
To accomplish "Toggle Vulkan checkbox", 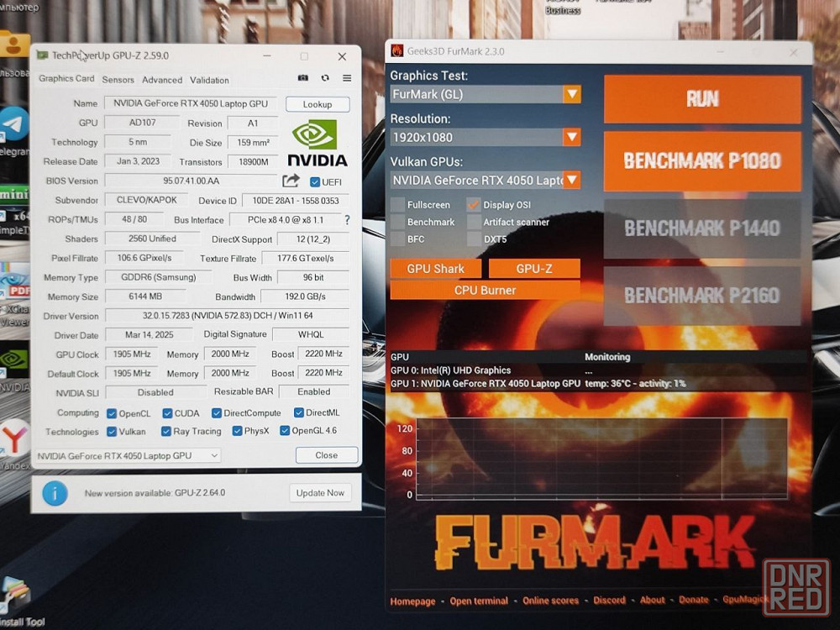I will [x=112, y=431].
